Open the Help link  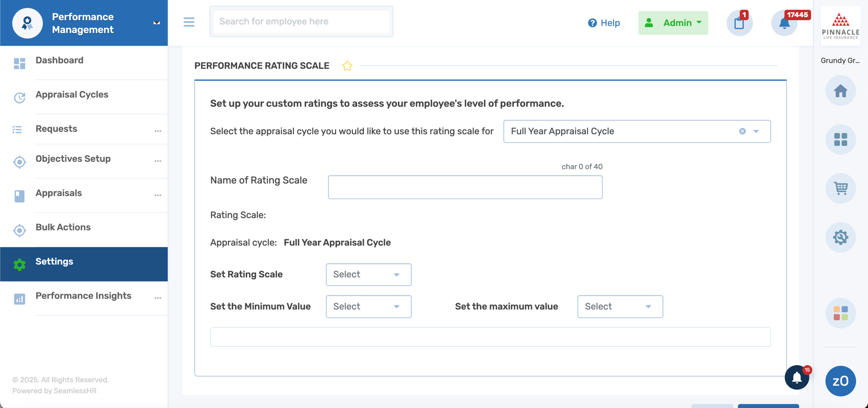pos(603,23)
